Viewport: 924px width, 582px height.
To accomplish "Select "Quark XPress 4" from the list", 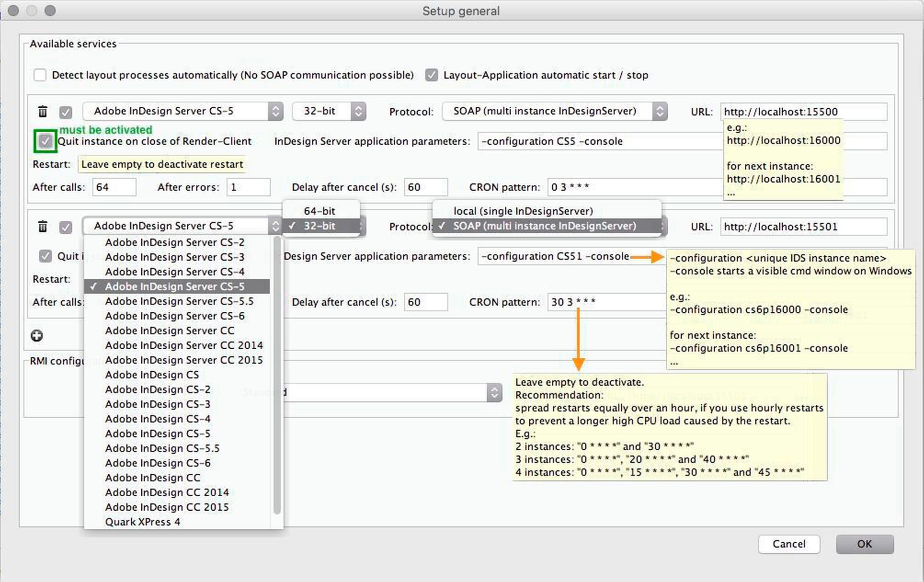I will pyautogui.click(x=143, y=522).
